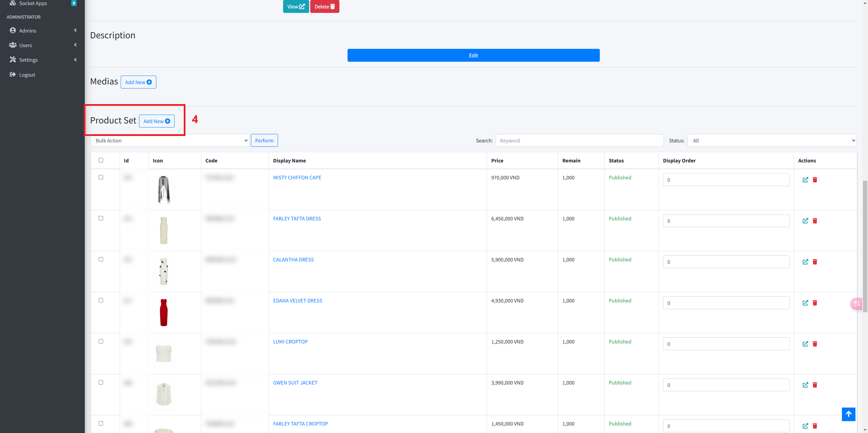Open the Settings sidebar menu
Image resolution: width=868 pixels, height=433 pixels.
point(42,60)
